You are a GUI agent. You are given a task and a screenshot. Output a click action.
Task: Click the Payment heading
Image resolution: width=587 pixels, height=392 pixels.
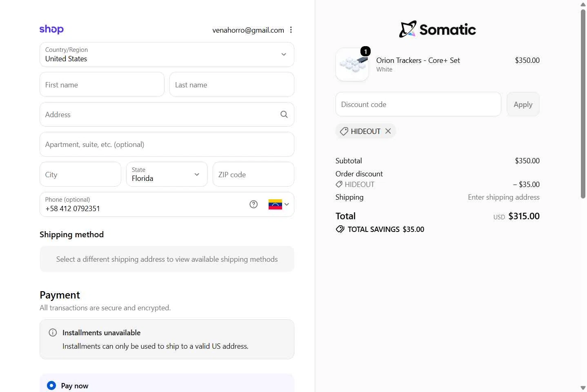[60, 295]
